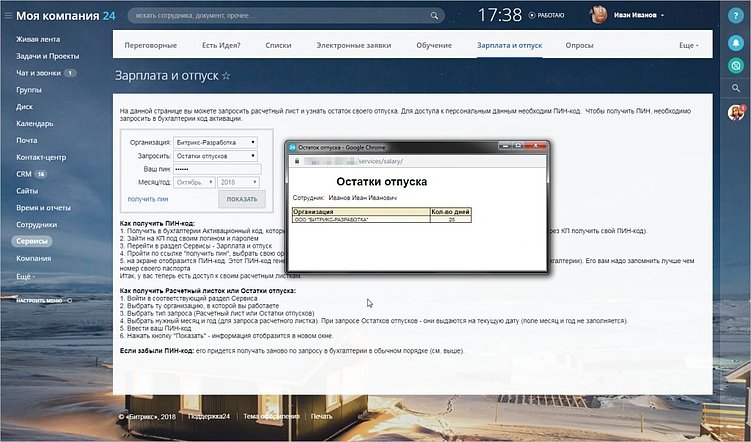Open Задачи и Проекты in sidebar
Screen dimensions: 751x442
pyautogui.click(x=47, y=56)
